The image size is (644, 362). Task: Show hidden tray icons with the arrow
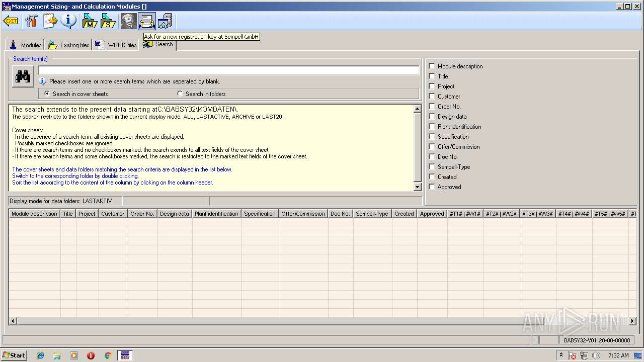561,355
